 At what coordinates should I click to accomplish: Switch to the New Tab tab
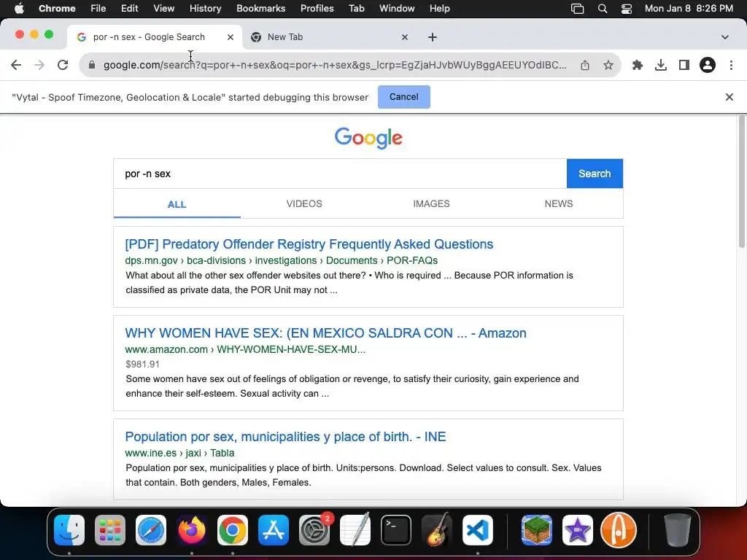point(329,37)
